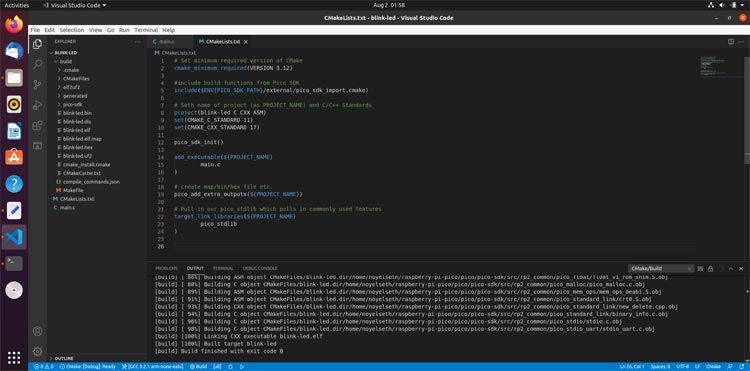This screenshot has height=371, width=750.
Task: Open the Run menu
Action: (124, 30)
